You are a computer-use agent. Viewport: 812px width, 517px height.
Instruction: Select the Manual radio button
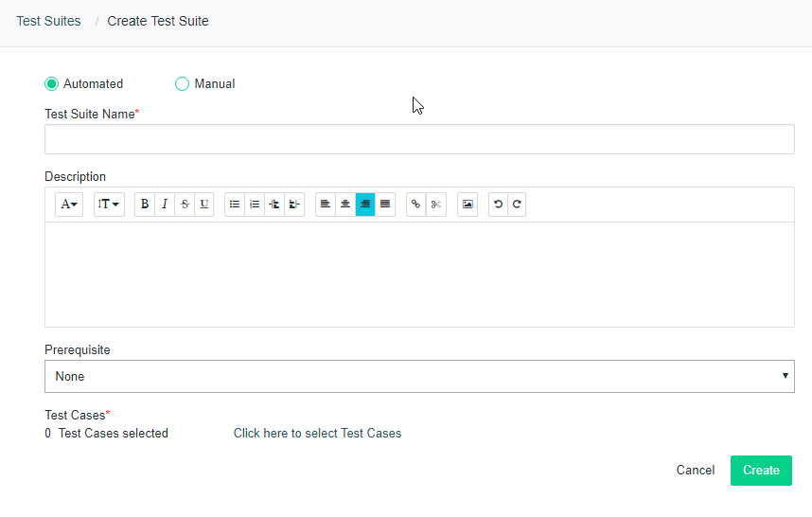tap(183, 84)
